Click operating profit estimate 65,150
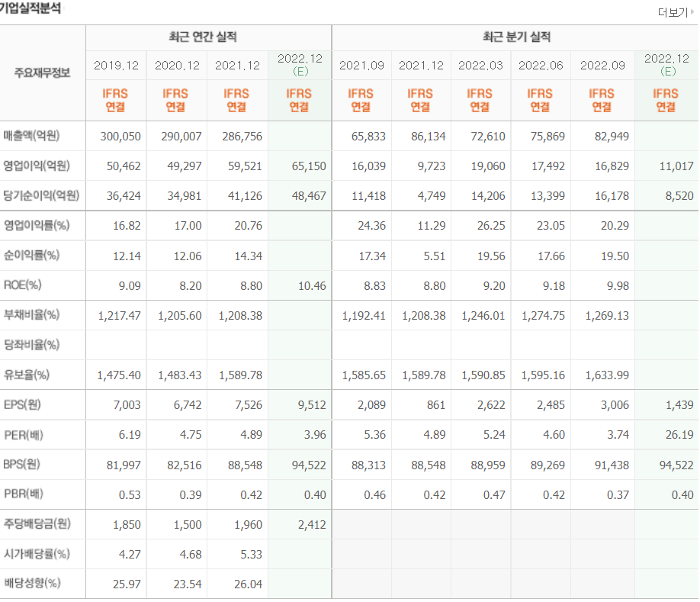Viewport: 700px width, 602px height. click(x=309, y=166)
